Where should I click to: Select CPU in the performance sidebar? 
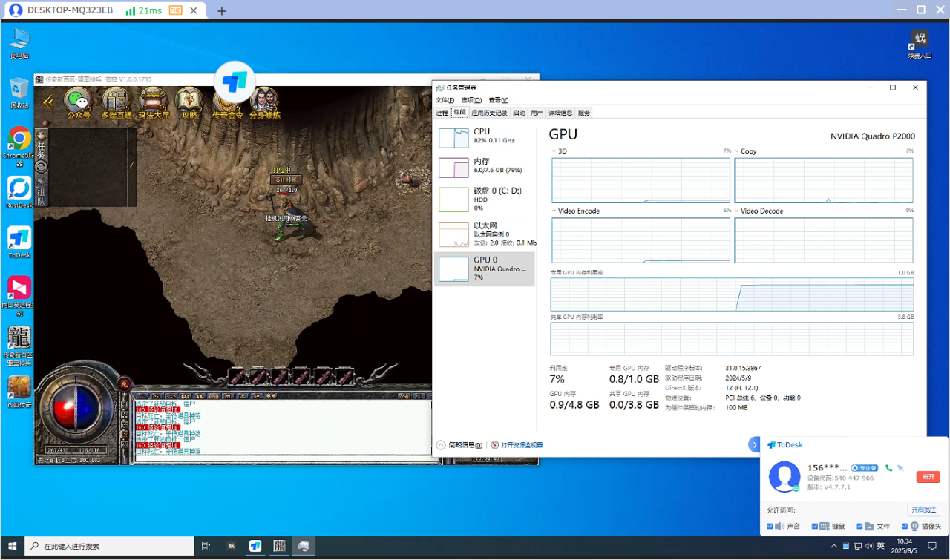484,136
